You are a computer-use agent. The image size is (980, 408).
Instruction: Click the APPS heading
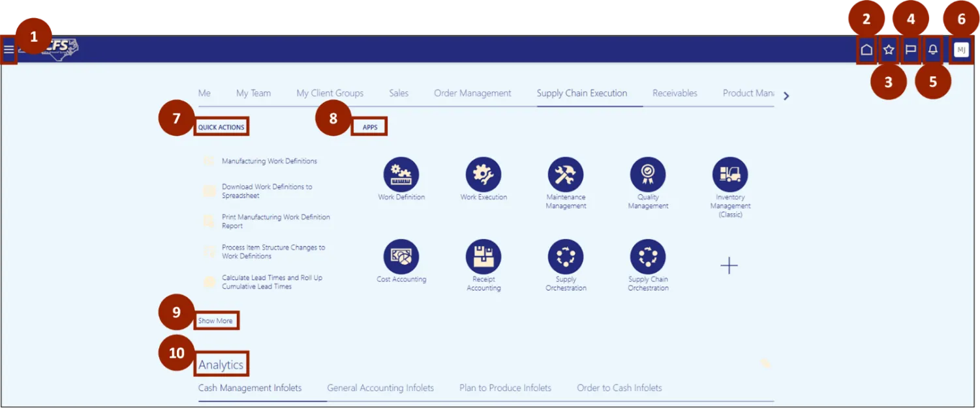(x=370, y=127)
